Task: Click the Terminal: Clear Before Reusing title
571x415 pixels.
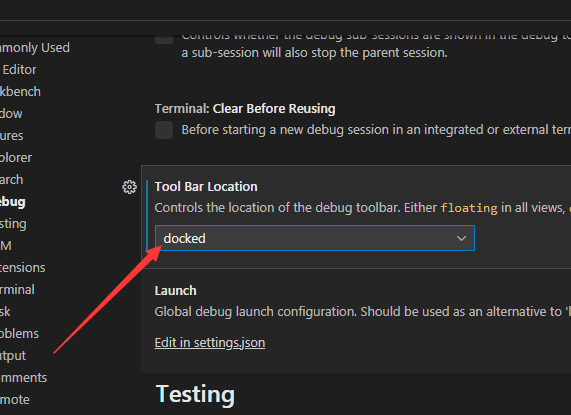Action: tap(245, 109)
